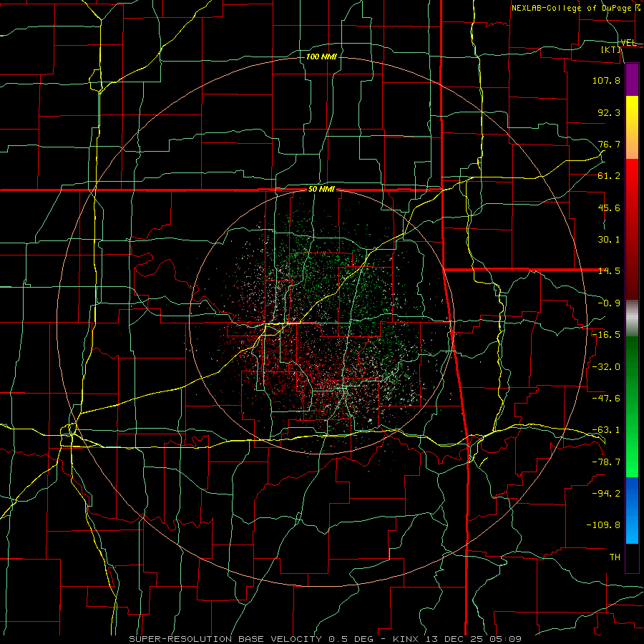The image size is (644, 644).
Task: Click the -16.5 velocity scale value
Action: [606, 335]
